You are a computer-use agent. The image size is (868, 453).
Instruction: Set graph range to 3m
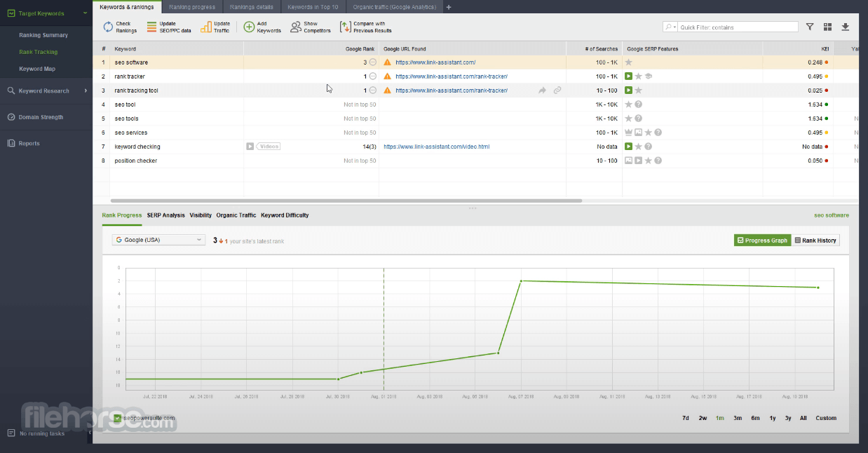click(738, 418)
